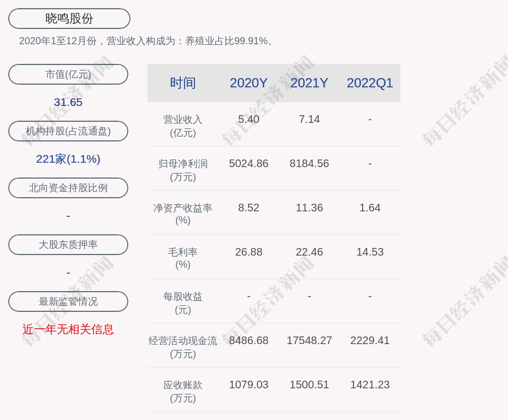Viewport: 508px width, 420px height.
Task: Click the 最新监管情况 label pill
Action: coord(68,301)
